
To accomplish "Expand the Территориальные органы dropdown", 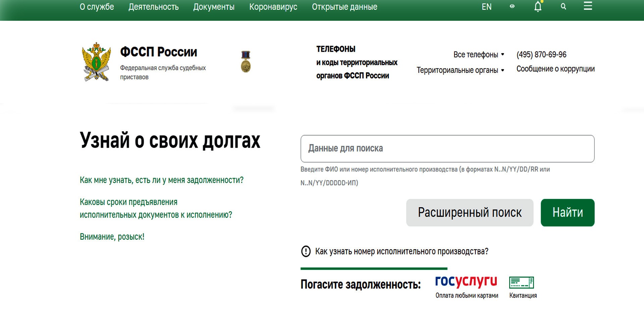I will (460, 70).
